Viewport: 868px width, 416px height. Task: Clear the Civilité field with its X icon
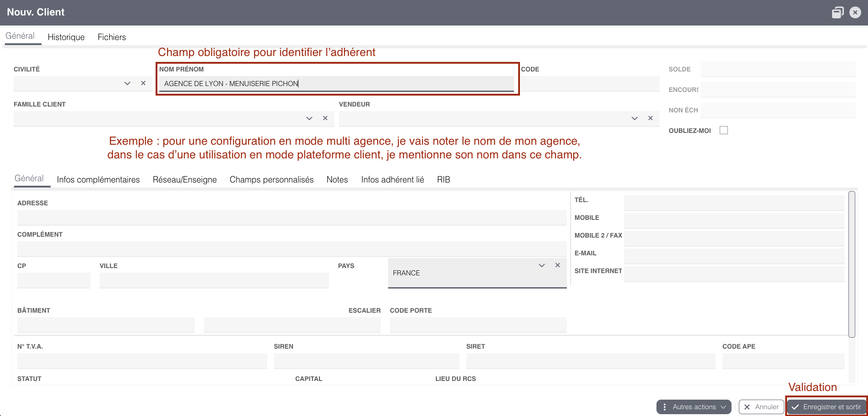point(143,83)
